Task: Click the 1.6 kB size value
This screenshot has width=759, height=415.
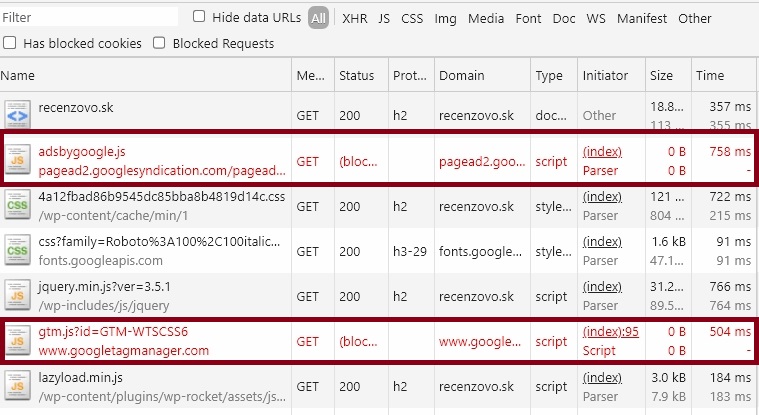Action: [669, 242]
